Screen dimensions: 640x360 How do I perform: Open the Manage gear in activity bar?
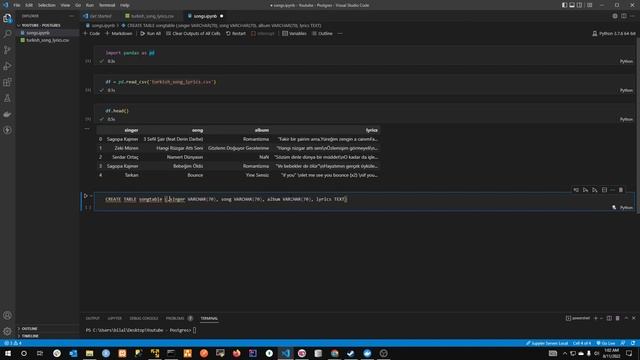pos(7,331)
